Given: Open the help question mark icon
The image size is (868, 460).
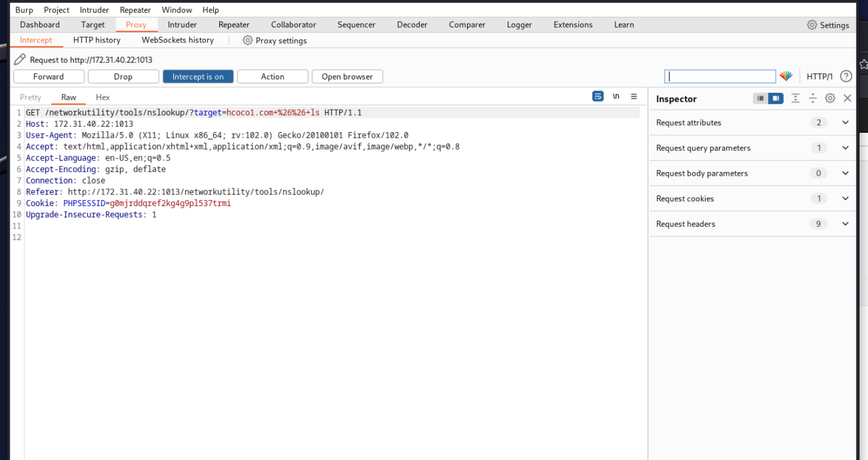Looking at the screenshot, I should tap(846, 76).
